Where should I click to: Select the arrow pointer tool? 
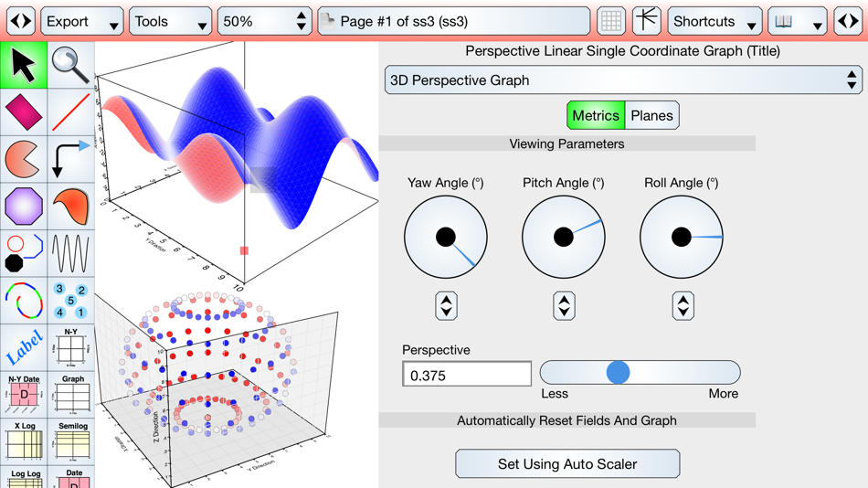pyautogui.click(x=24, y=66)
